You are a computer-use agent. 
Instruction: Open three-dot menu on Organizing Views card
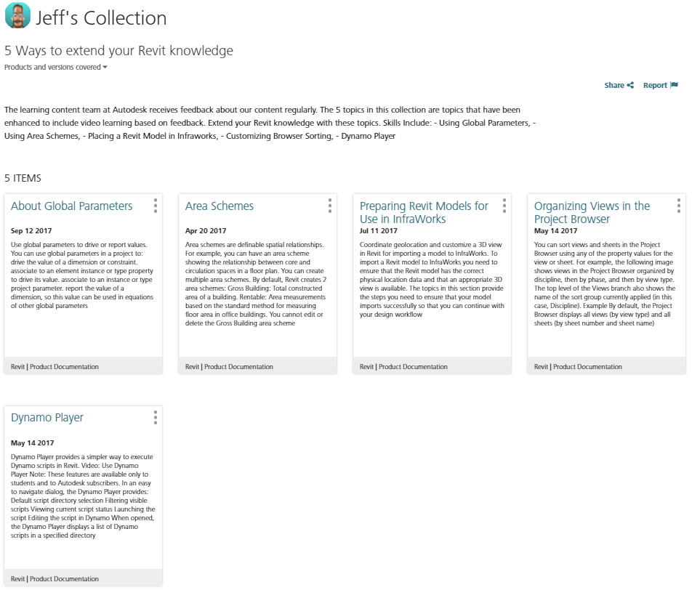(x=679, y=206)
